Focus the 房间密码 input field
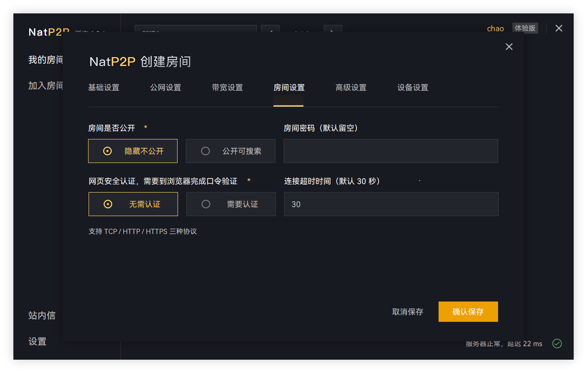 pyautogui.click(x=391, y=151)
